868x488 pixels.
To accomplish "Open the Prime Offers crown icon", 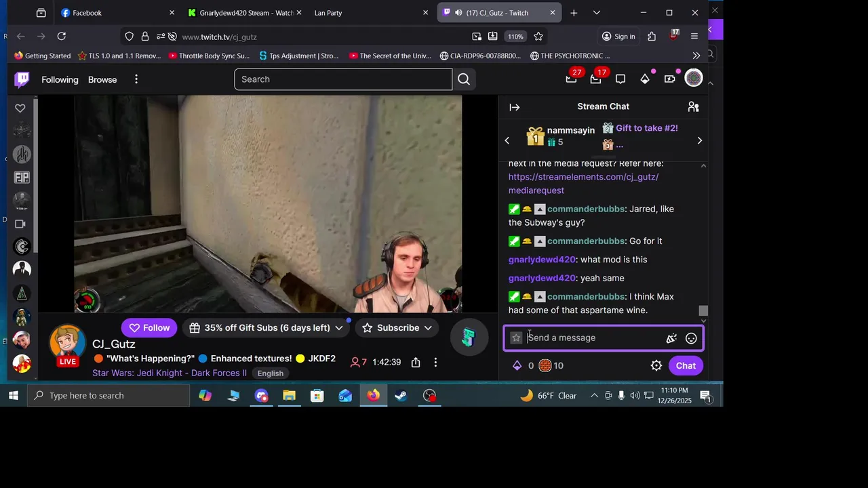I will (571, 79).
